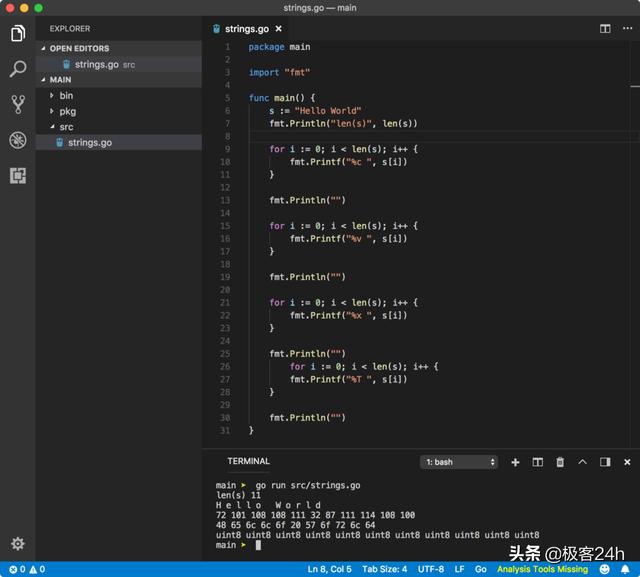Select strings.go in the src folder tree
The height and width of the screenshot is (577, 640).
pyautogui.click(x=118, y=142)
